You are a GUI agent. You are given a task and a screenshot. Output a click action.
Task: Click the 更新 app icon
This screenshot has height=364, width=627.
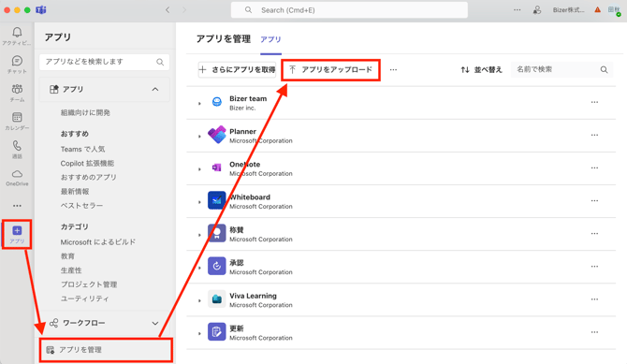point(217,331)
